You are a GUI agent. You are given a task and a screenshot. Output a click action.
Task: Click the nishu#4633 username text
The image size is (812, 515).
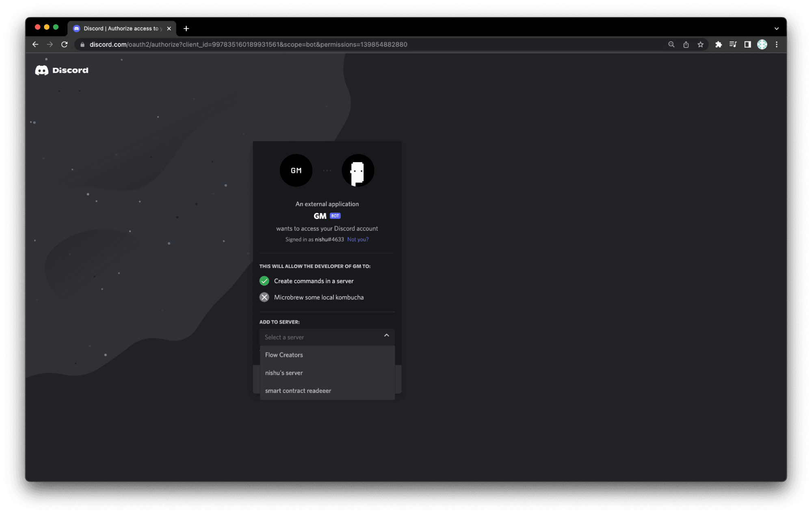(x=329, y=239)
